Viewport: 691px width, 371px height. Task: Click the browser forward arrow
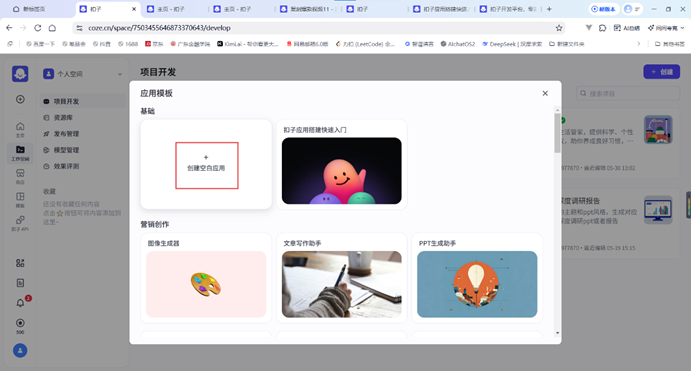23,28
